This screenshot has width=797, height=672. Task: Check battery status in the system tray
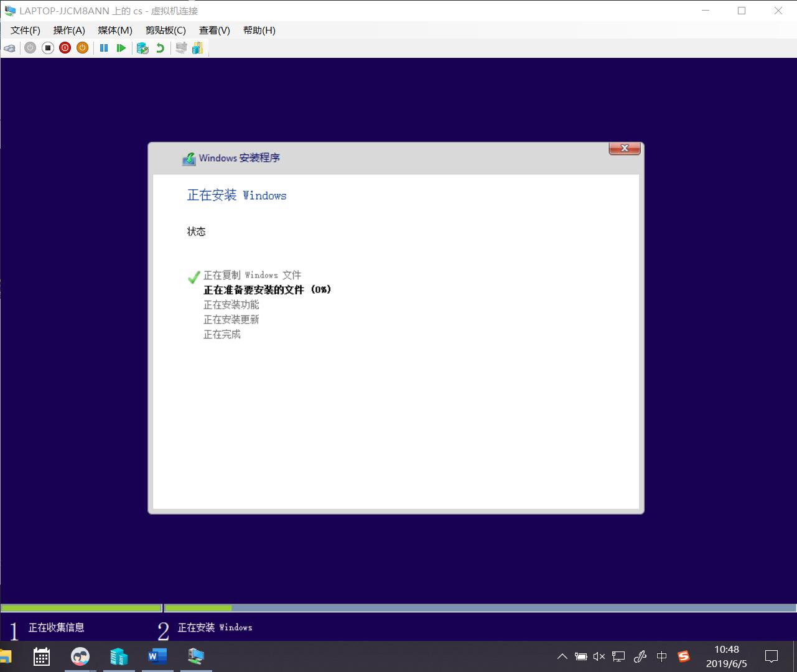[580, 656]
